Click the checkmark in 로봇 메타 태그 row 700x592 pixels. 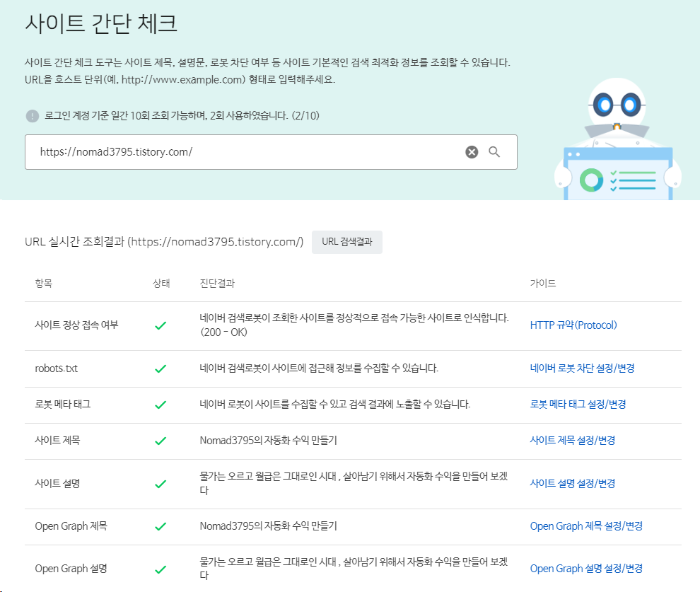161,405
